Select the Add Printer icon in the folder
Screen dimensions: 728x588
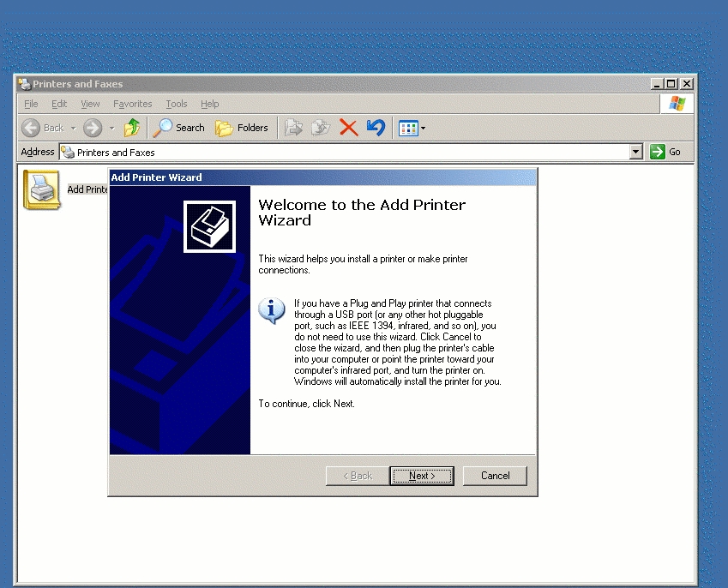(x=41, y=188)
